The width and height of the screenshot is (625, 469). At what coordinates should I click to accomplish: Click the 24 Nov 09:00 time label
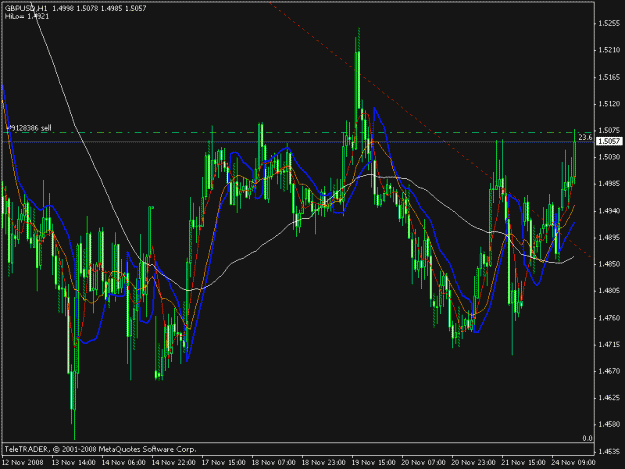coord(573,463)
